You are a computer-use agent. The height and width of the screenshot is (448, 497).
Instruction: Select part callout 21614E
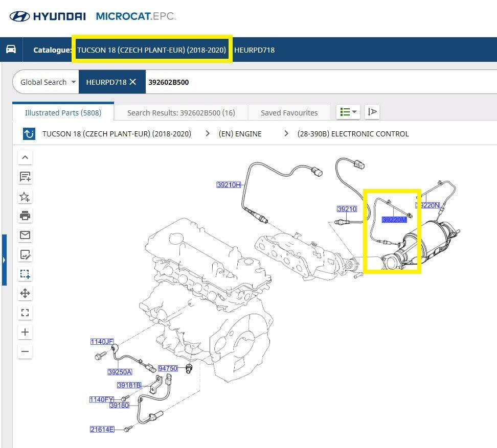click(x=102, y=429)
